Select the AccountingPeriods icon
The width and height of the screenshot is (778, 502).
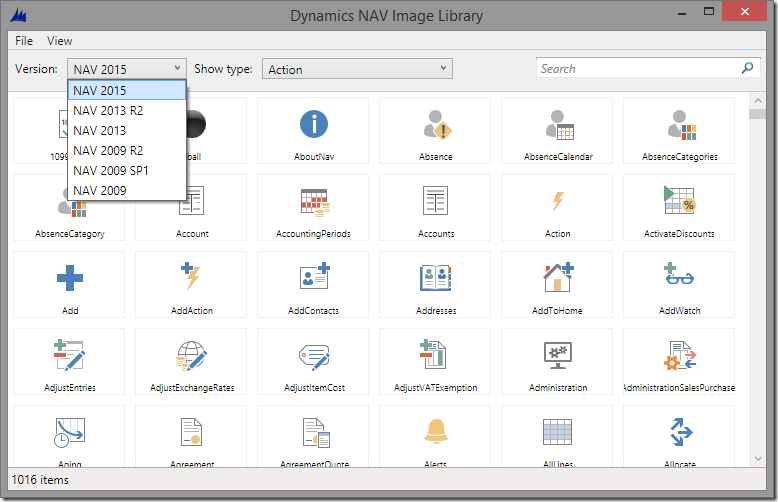pos(315,202)
